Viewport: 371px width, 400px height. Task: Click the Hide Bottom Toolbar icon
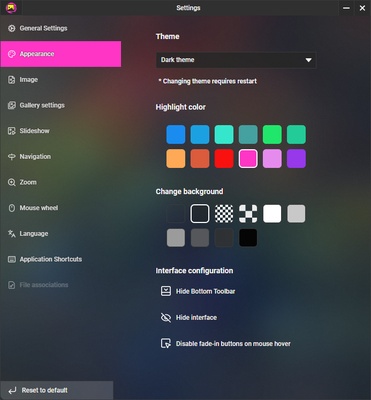(x=166, y=291)
